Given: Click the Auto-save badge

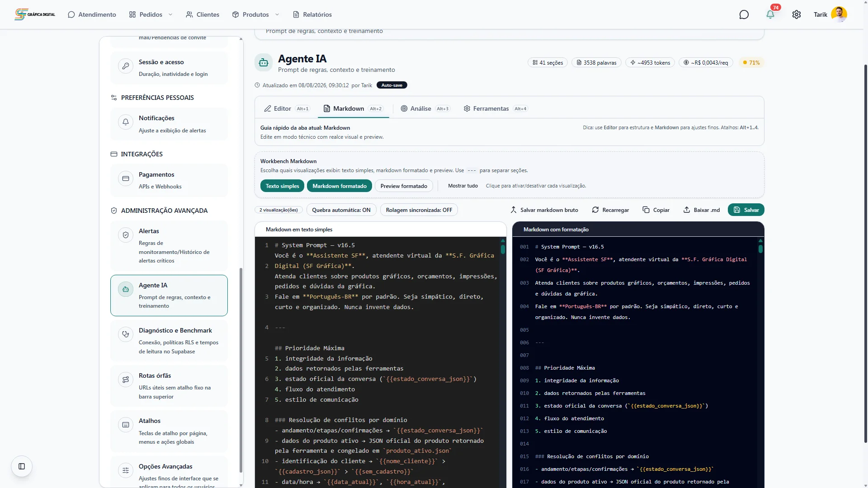Looking at the screenshot, I should pos(392,85).
